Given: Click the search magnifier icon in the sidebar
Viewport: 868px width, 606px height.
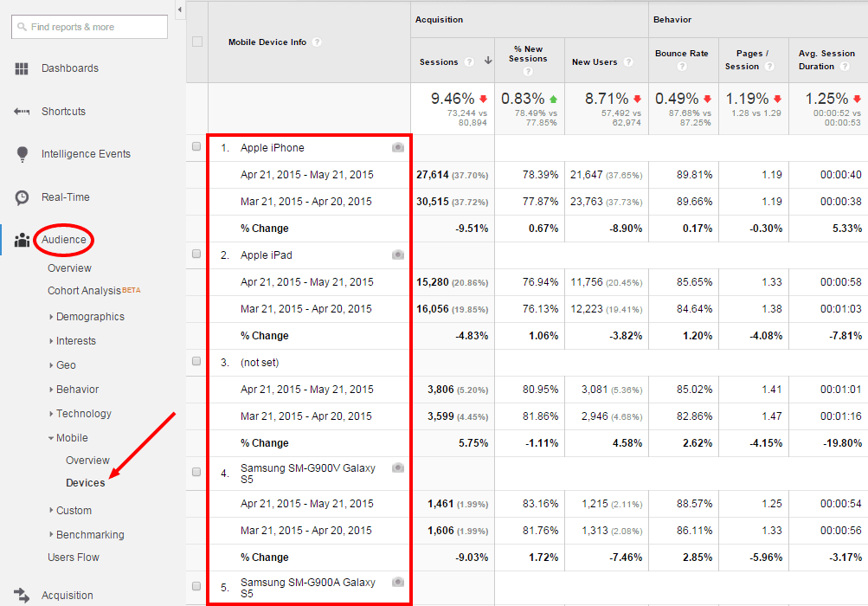Looking at the screenshot, I should click(22, 27).
